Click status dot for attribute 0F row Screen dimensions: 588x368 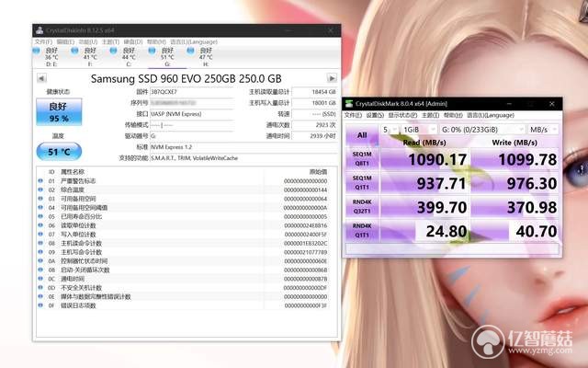(x=40, y=305)
